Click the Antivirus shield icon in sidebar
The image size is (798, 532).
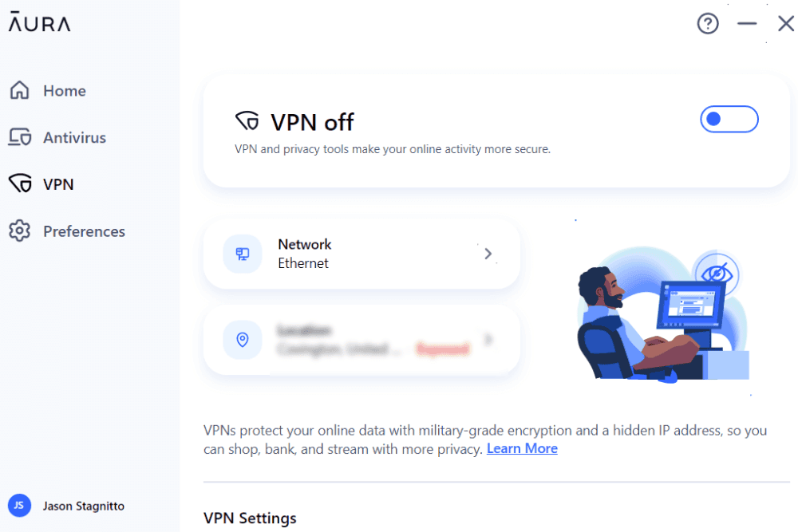pyautogui.click(x=19, y=137)
